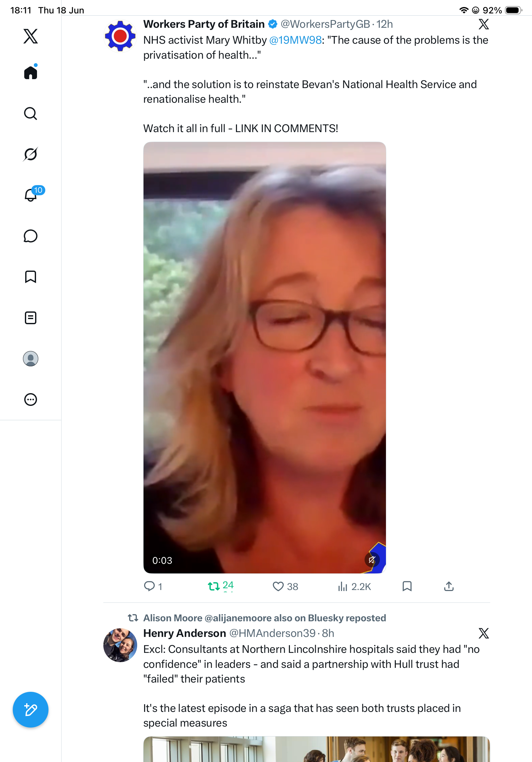532x762 pixels.
Task: Open Grok slashed-circle icon
Action: (31, 154)
